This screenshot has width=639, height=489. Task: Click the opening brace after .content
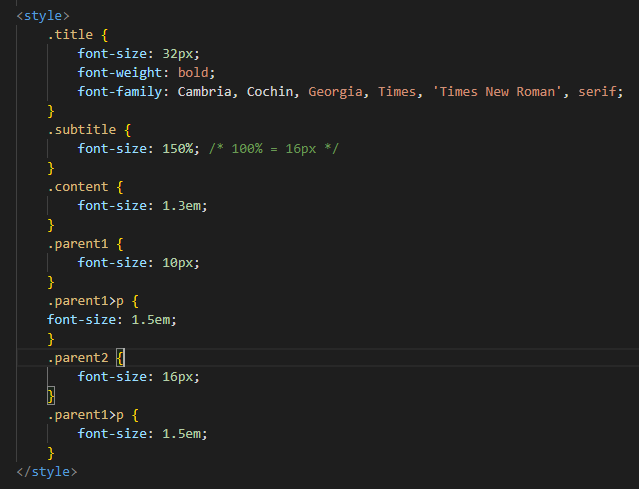(x=120, y=187)
